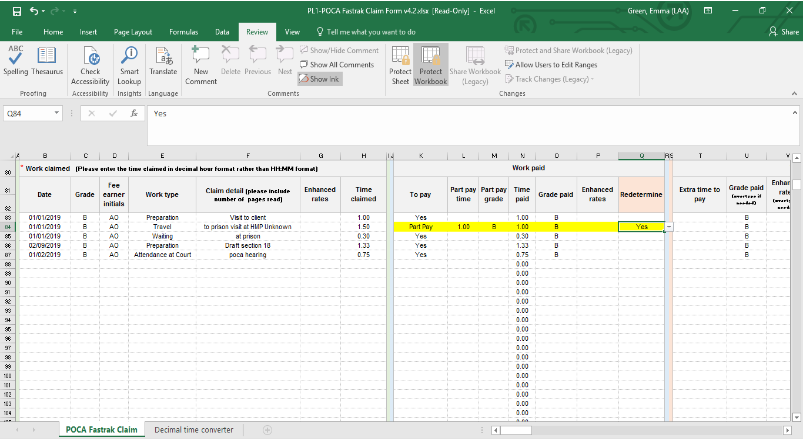The image size is (804, 439).
Task: Expand the Name Box dropdown
Action: click(57, 114)
